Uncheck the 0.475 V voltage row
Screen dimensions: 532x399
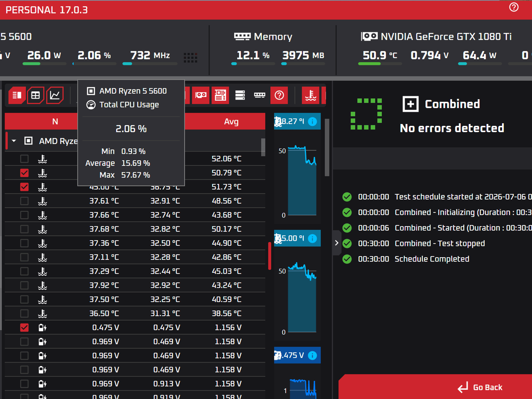point(24,328)
